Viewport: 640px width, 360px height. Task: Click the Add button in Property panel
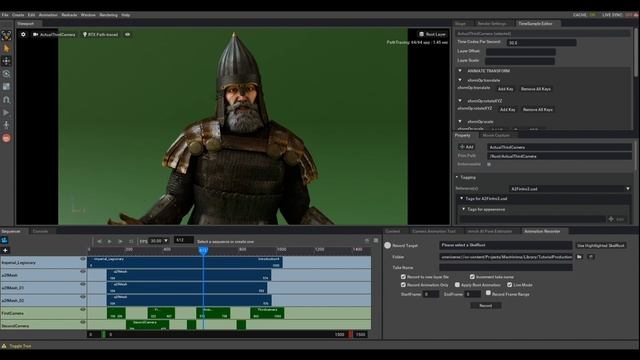[x=466, y=147]
